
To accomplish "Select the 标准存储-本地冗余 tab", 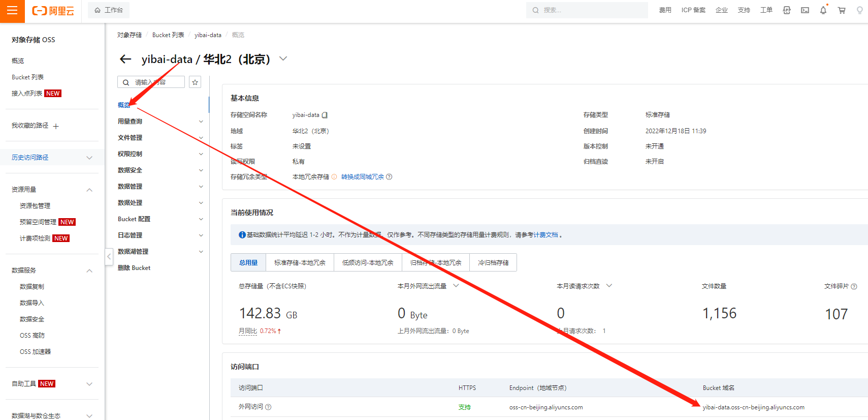I will [x=300, y=263].
